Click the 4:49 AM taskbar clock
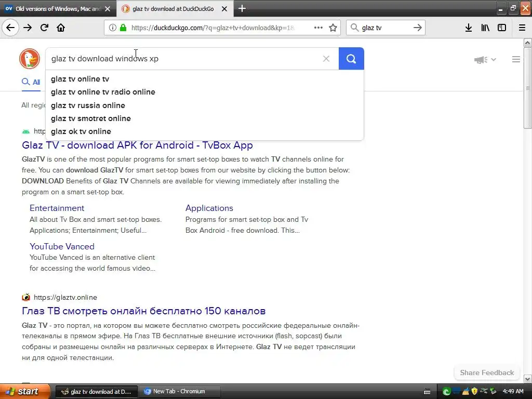Image resolution: width=532 pixels, height=399 pixels. pos(513,392)
